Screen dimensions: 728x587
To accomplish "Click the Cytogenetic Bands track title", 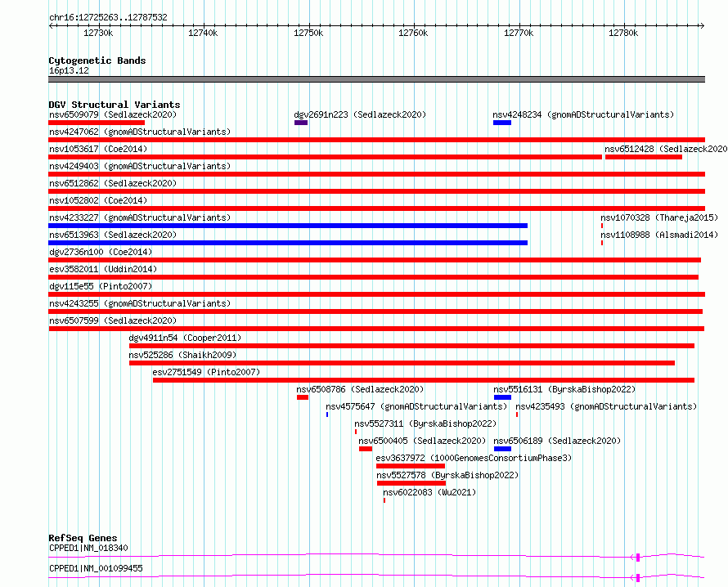I will (97, 60).
